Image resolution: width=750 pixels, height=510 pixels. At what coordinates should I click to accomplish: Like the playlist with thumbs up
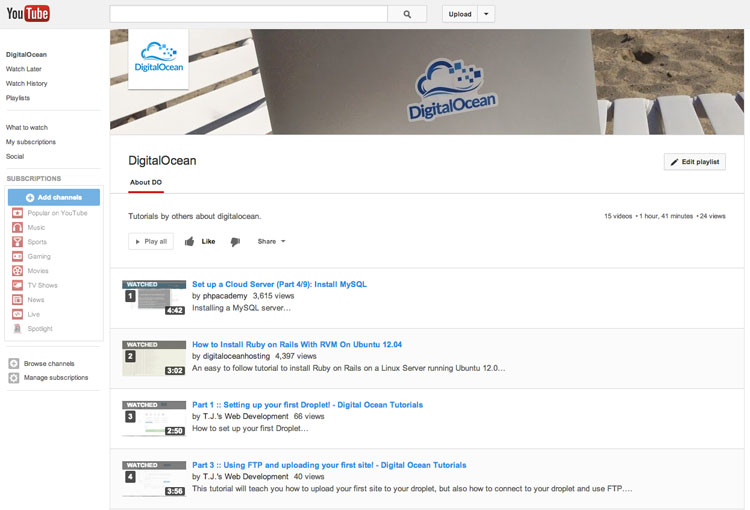pyautogui.click(x=200, y=241)
